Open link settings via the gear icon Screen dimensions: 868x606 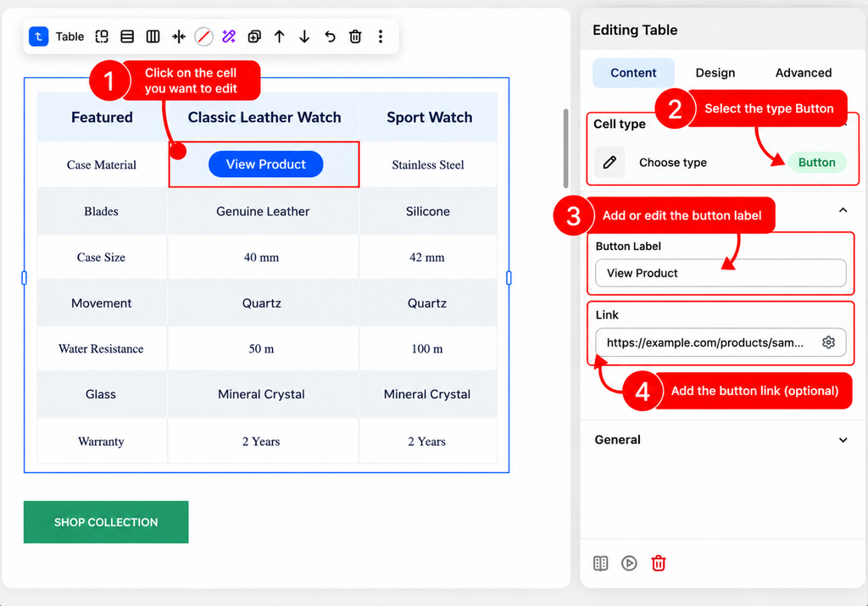(x=828, y=342)
